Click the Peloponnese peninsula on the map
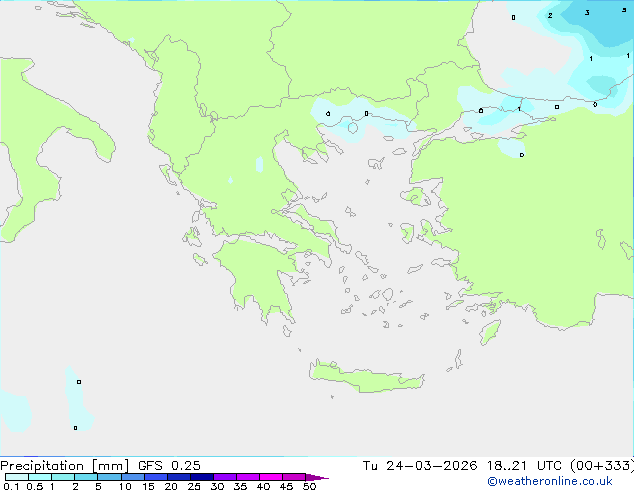Image resolution: width=634 pixels, height=490 pixels. pos(259,275)
